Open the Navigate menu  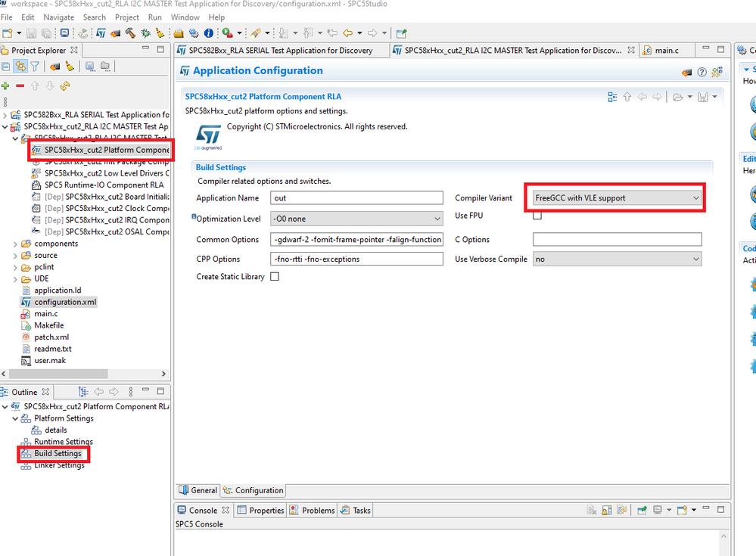click(59, 17)
